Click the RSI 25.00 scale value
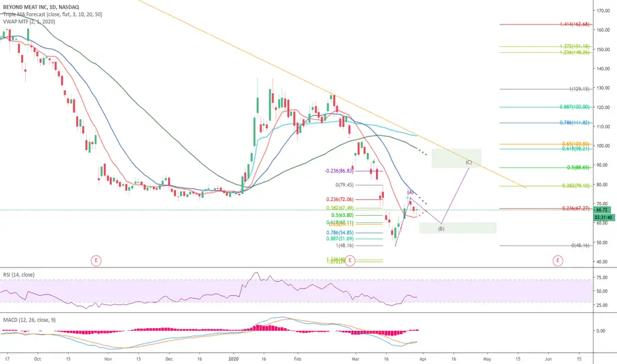The width and height of the screenshot is (617, 364). [602, 305]
